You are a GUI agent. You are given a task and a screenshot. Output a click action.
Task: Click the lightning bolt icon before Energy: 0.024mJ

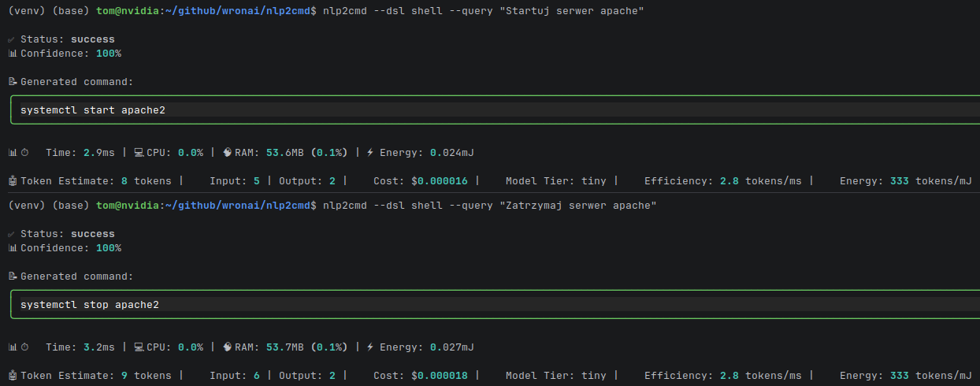pos(370,153)
